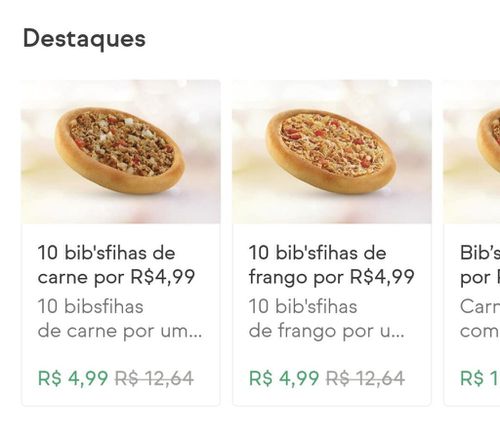Image resolution: width=500 pixels, height=437 pixels.
Task: Click blank area of frango card below description
Action: coord(332,355)
